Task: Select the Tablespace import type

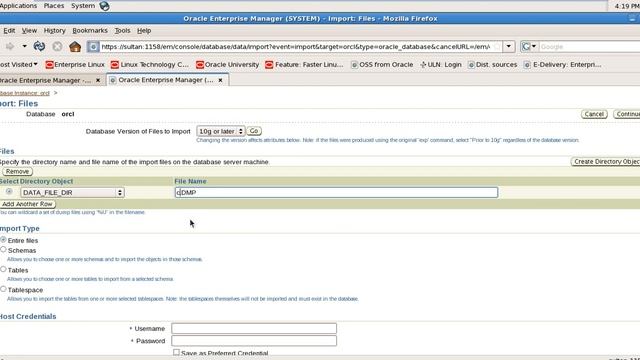Action: (x=3, y=289)
